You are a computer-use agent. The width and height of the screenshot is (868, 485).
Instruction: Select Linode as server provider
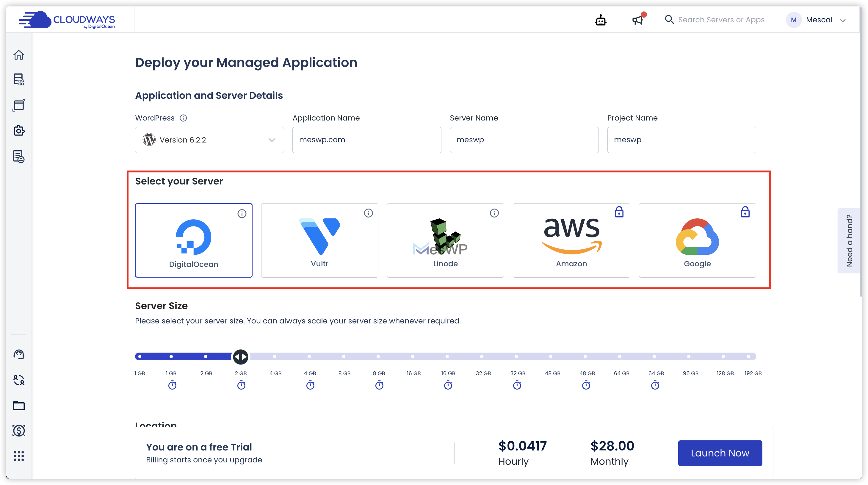click(x=446, y=240)
